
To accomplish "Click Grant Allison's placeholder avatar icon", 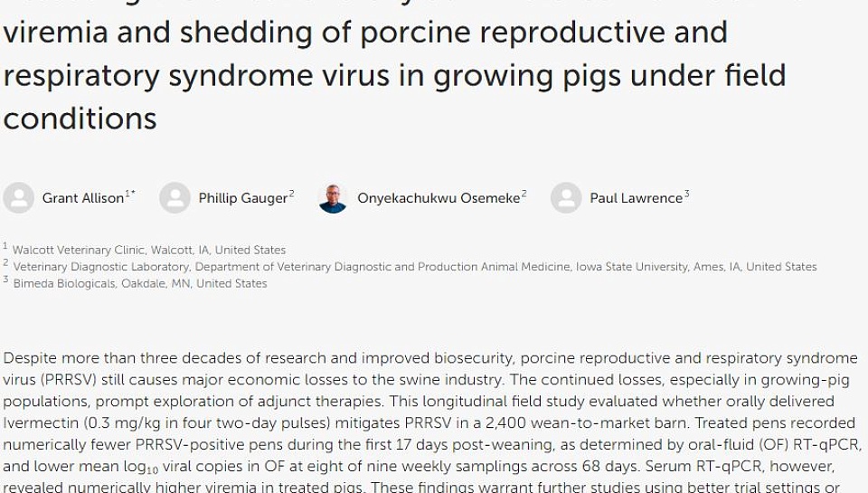I will coord(18,198).
